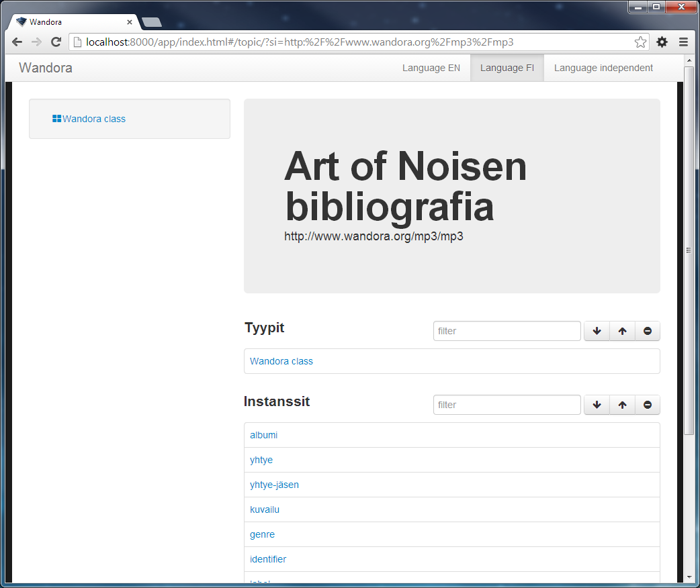Focus the Tyypit filter input field

tap(507, 331)
